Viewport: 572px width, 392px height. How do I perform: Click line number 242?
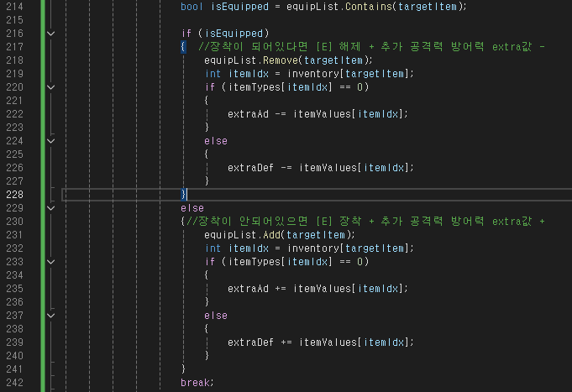[x=14, y=383]
